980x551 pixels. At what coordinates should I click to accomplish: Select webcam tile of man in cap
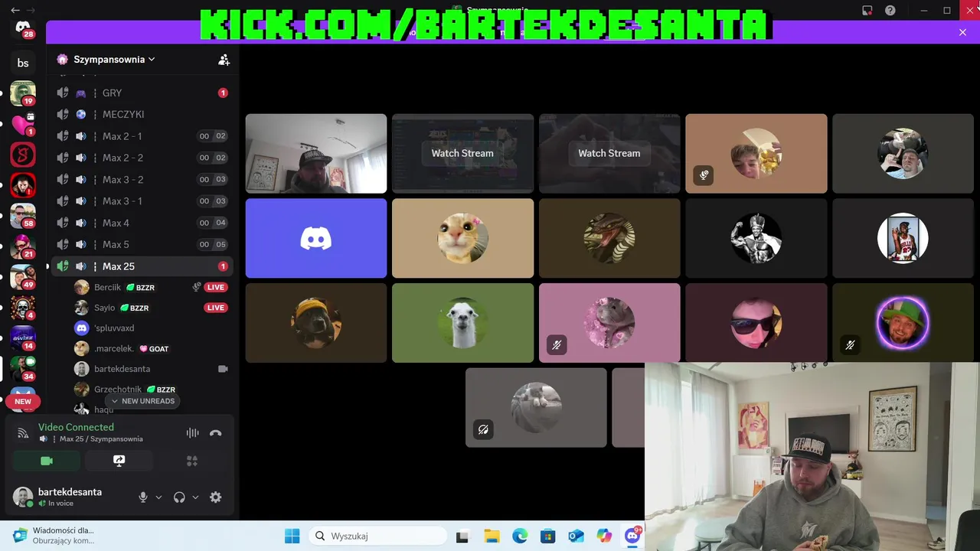(316, 153)
